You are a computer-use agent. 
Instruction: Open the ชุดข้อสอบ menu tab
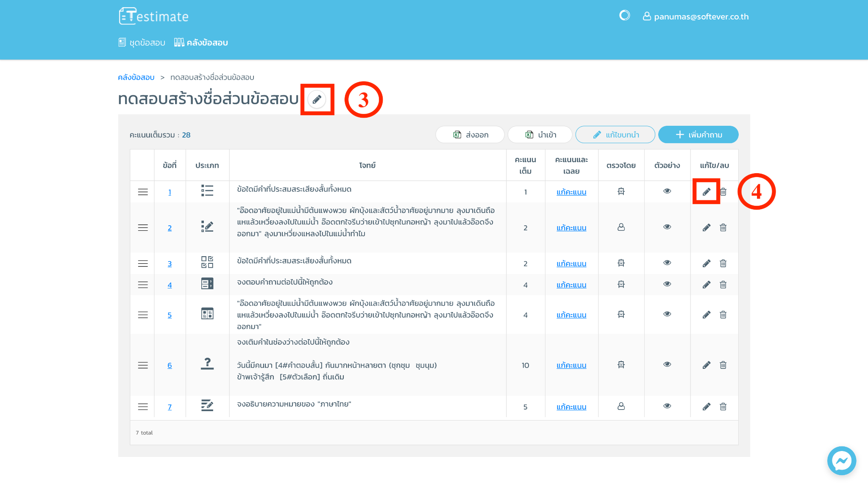pyautogui.click(x=142, y=42)
